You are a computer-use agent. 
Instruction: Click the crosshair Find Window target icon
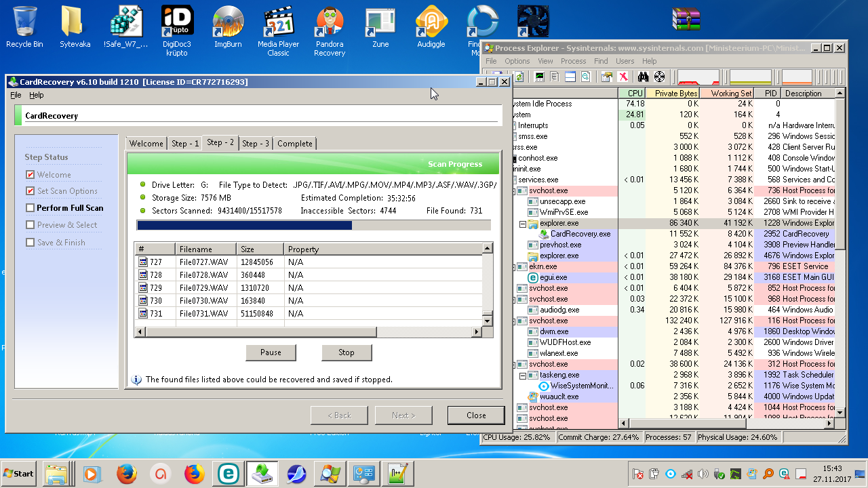[x=659, y=77]
